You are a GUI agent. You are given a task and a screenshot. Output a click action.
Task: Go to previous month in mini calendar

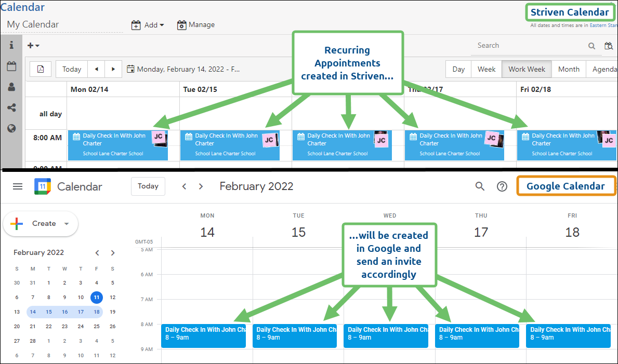click(x=97, y=253)
